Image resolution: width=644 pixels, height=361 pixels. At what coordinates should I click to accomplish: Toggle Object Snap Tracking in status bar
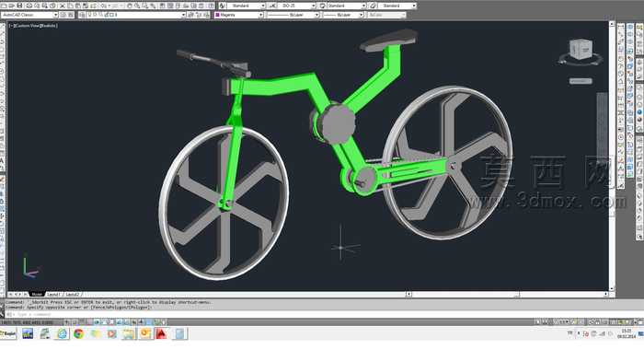(119, 322)
